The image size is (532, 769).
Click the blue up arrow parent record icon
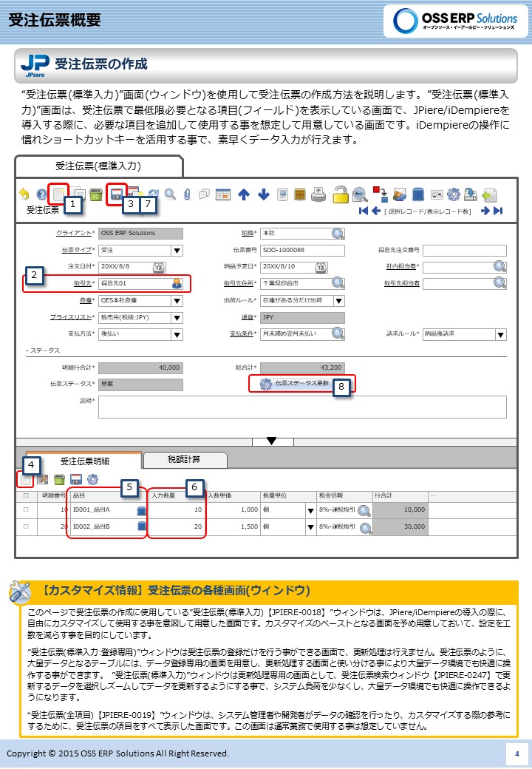click(244, 194)
